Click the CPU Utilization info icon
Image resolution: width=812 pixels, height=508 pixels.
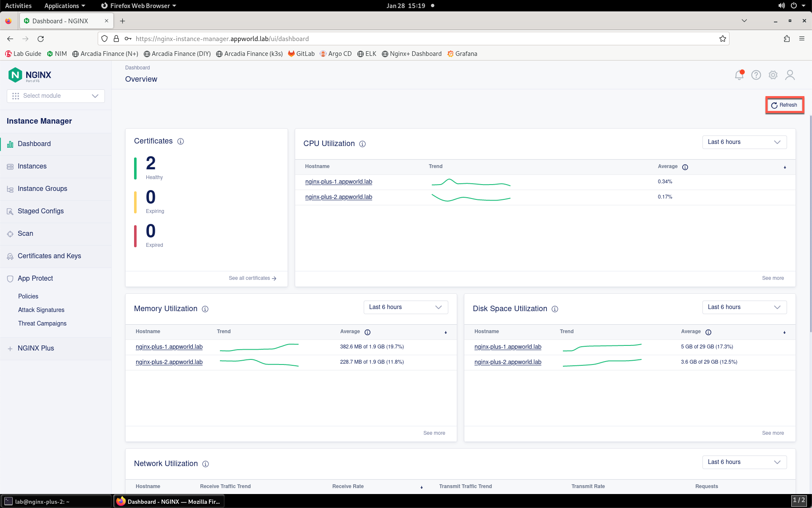(362, 144)
